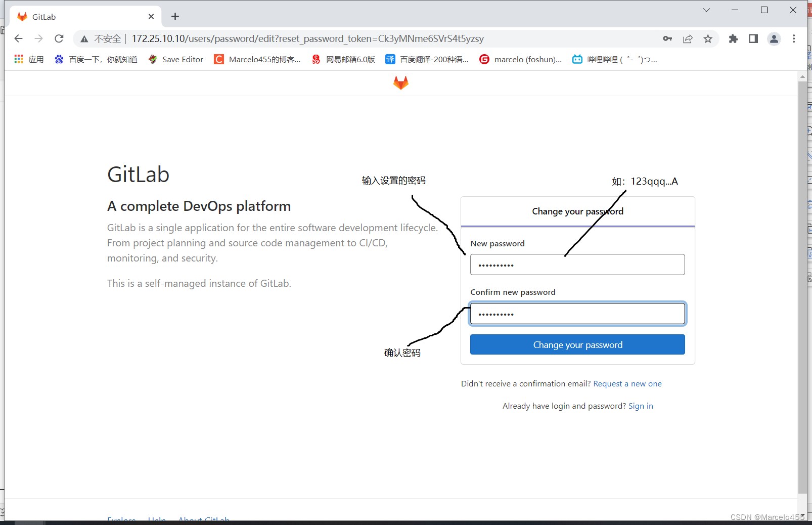
Task: Open the tab search dropdown arrow
Action: click(x=706, y=10)
